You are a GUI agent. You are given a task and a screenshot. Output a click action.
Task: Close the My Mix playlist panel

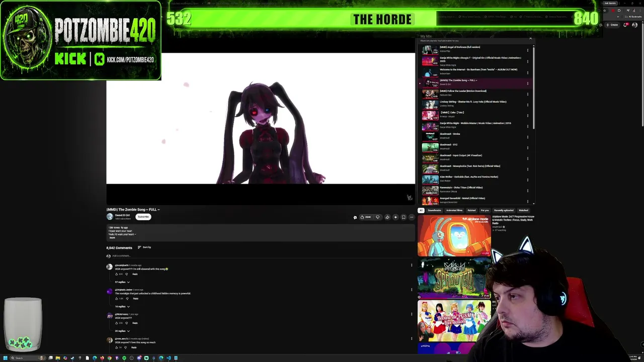530,38
